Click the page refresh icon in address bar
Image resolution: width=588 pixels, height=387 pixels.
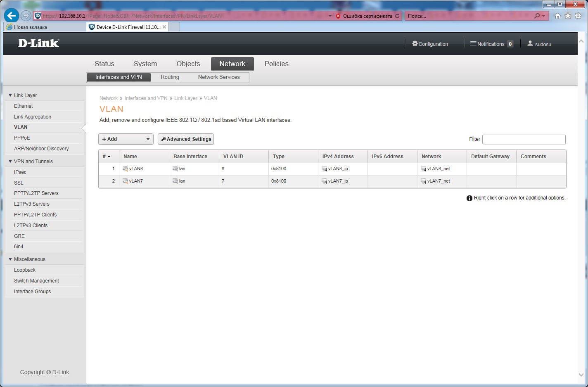[397, 16]
